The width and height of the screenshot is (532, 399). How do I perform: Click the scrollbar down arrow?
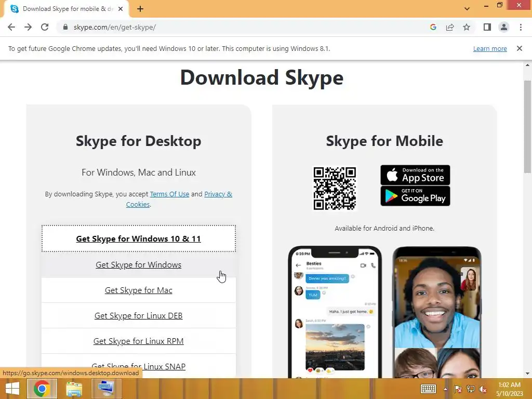tap(528, 374)
